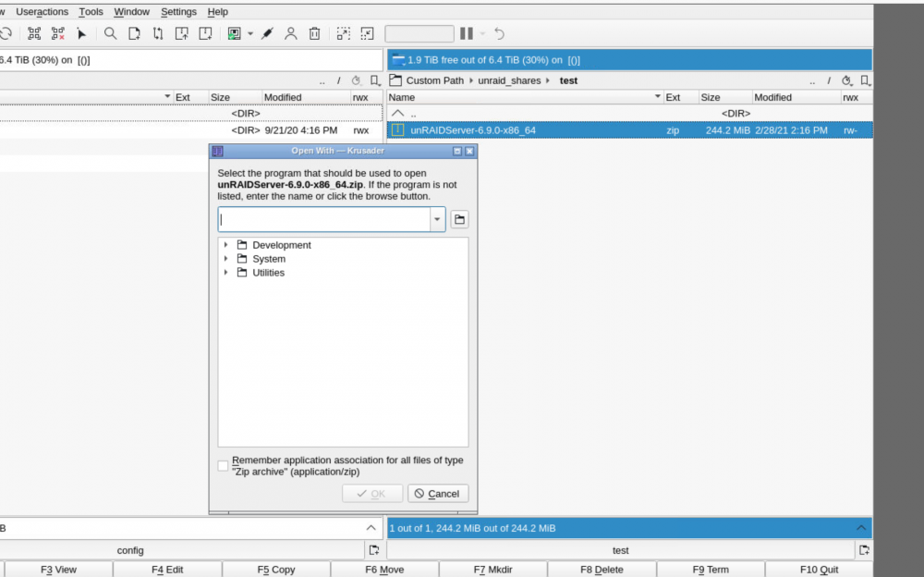Click the job progress bar field
The width and height of the screenshot is (924, 577).
coord(419,33)
